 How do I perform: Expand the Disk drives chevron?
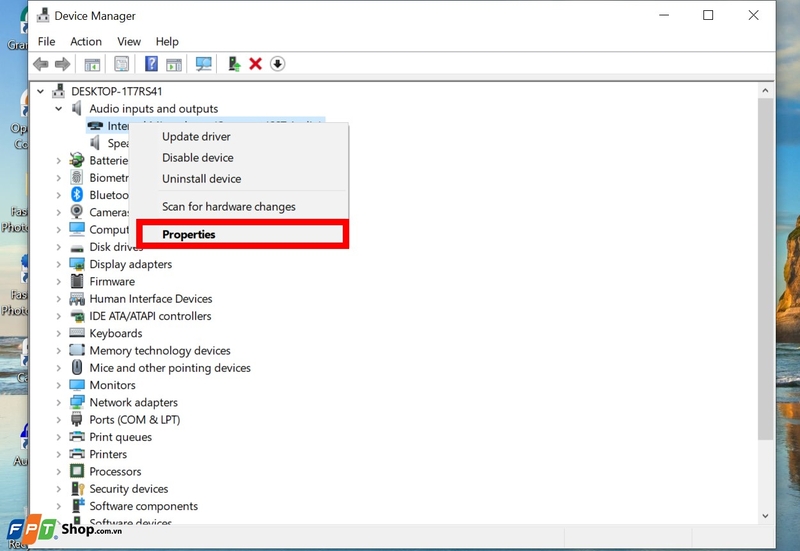pos(59,247)
